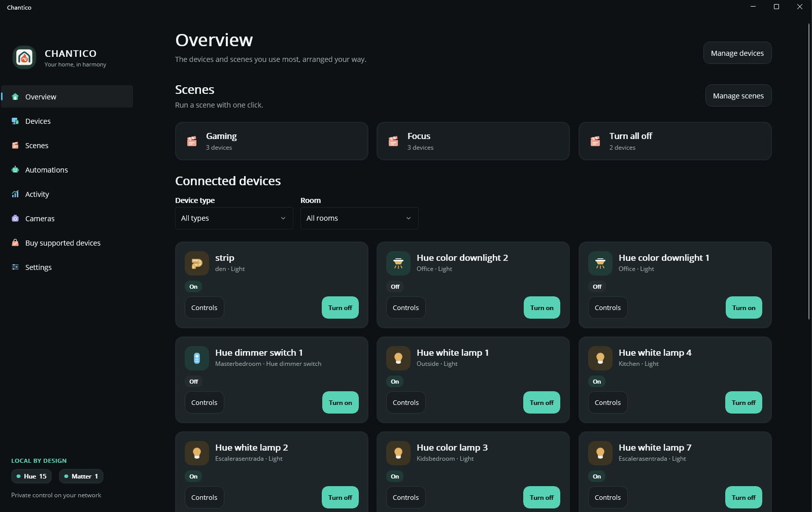Open the Room filter dropdown
Viewport: 812px width, 512px height.
pyautogui.click(x=359, y=218)
